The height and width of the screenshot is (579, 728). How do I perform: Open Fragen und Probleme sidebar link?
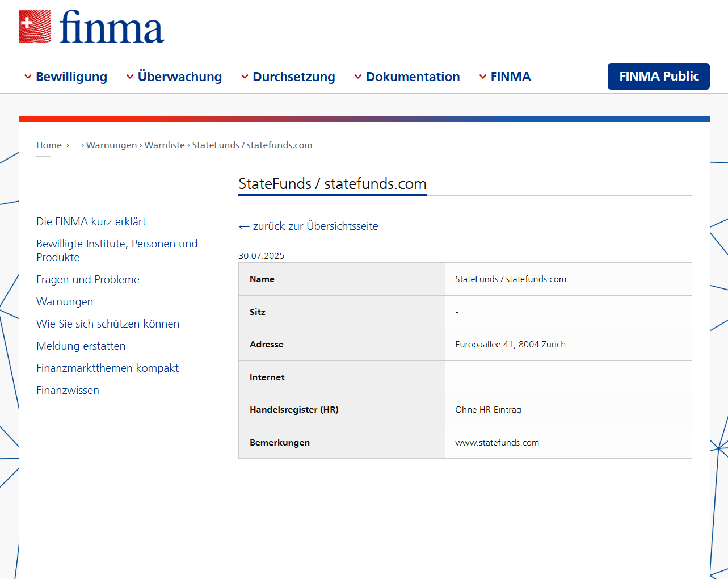coord(88,279)
